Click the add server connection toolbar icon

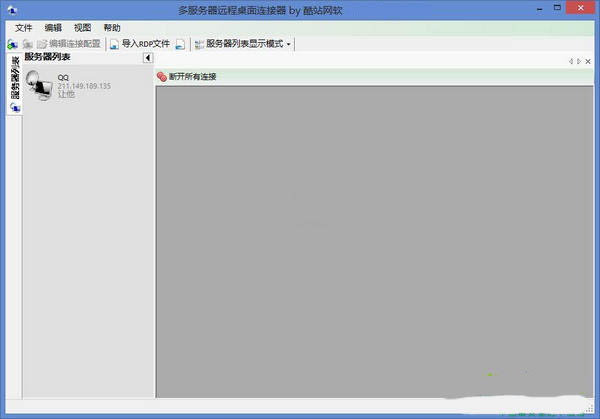[x=11, y=44]
